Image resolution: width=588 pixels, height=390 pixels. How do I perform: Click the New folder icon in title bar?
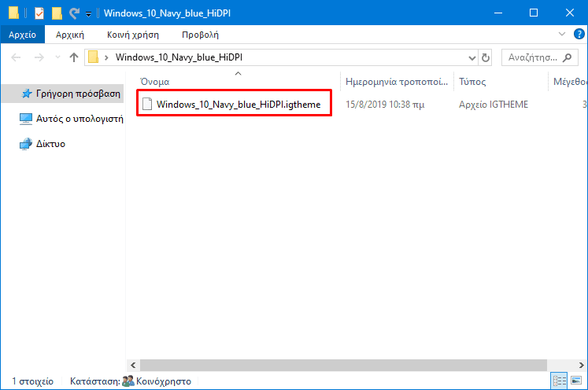pos(57,13)
